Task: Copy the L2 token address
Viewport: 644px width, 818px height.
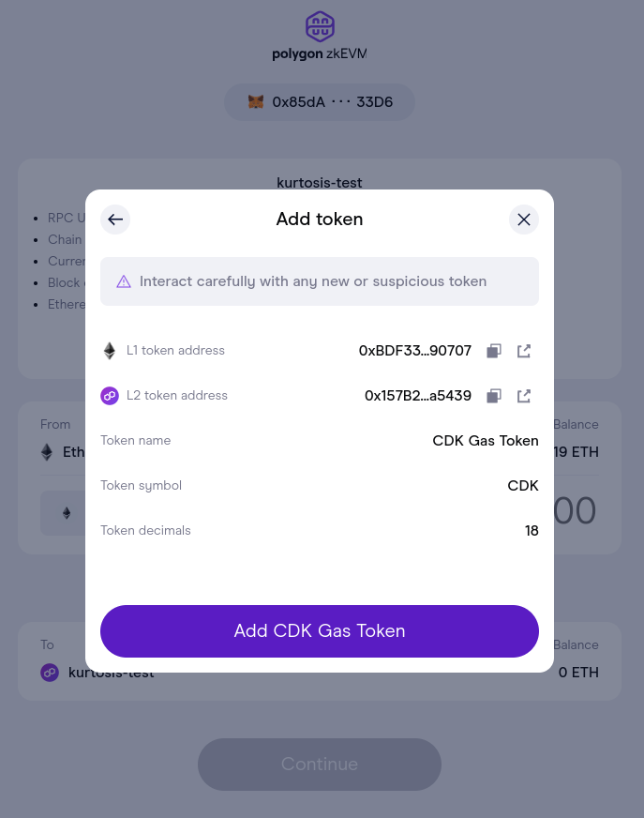Action: (x=494, y=396)
